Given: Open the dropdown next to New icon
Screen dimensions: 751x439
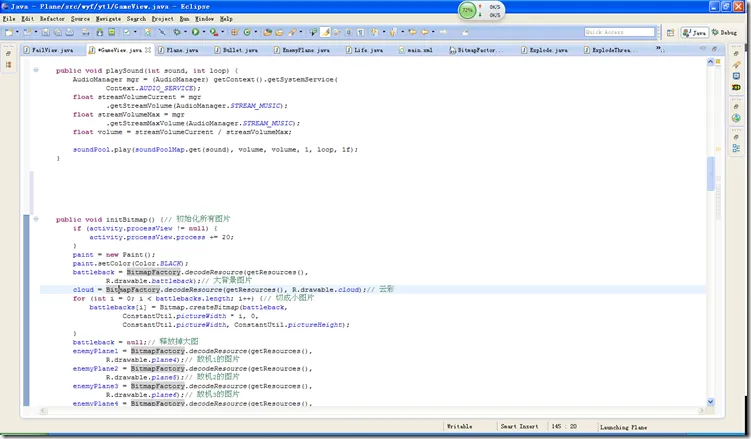Looking at the screenshot, I should (x=17, y=32).
